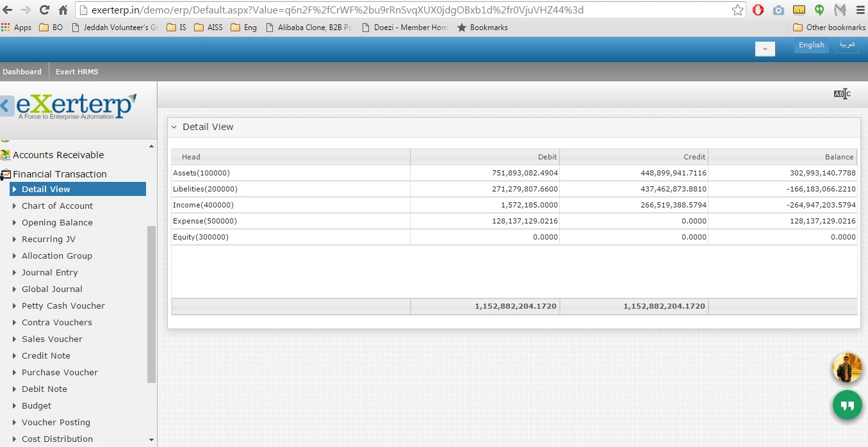The image size is (868, 447).
Task: Open the Apps bookmarks shortcut
Action: pyautogui.click(x=17, y=28)
